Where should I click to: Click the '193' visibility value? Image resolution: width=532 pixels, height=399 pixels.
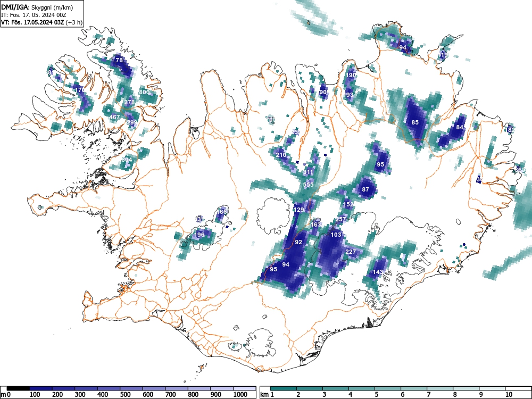point(348,95)
